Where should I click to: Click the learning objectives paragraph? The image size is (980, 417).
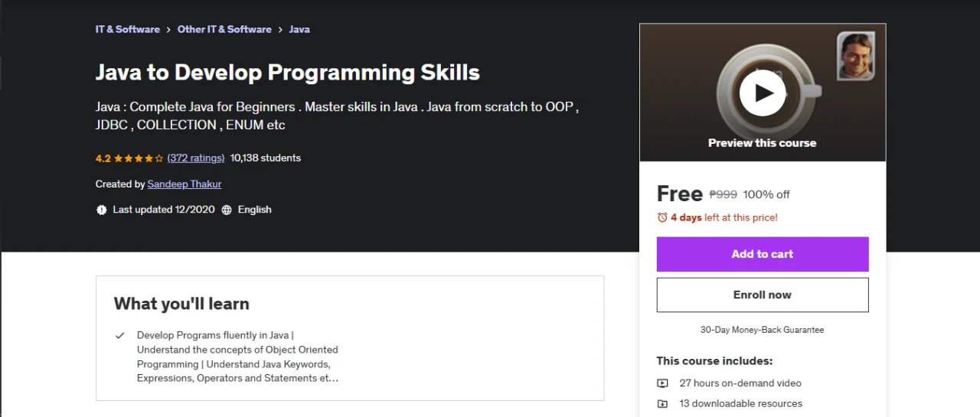click(x=238, y=357)
